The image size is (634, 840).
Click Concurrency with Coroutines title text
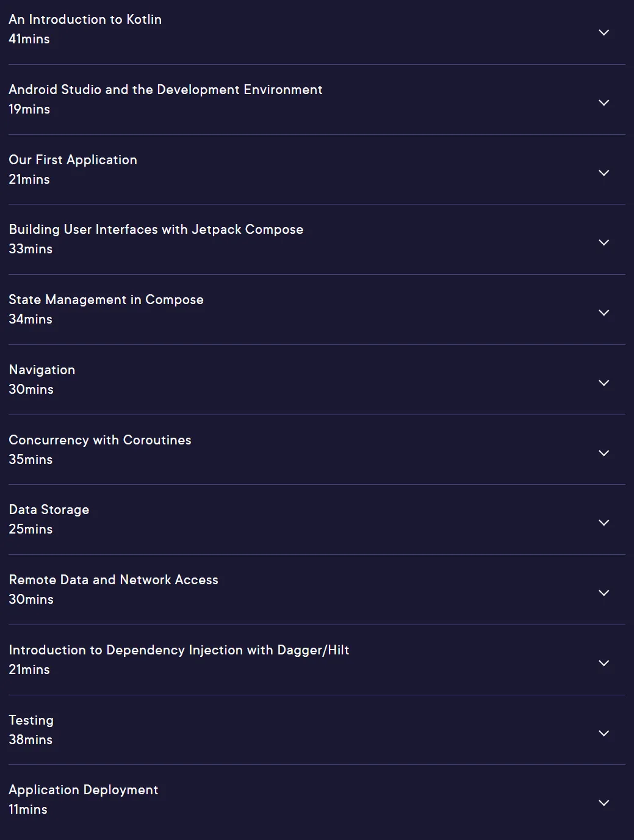100,440
